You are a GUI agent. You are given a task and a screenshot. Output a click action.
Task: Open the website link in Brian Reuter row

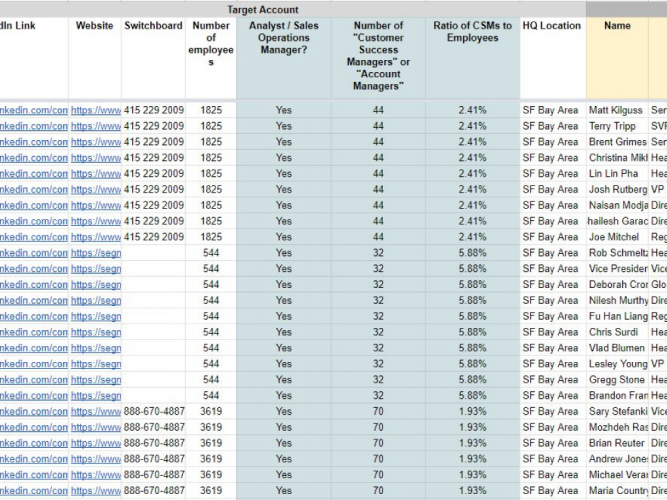[96, 443]
